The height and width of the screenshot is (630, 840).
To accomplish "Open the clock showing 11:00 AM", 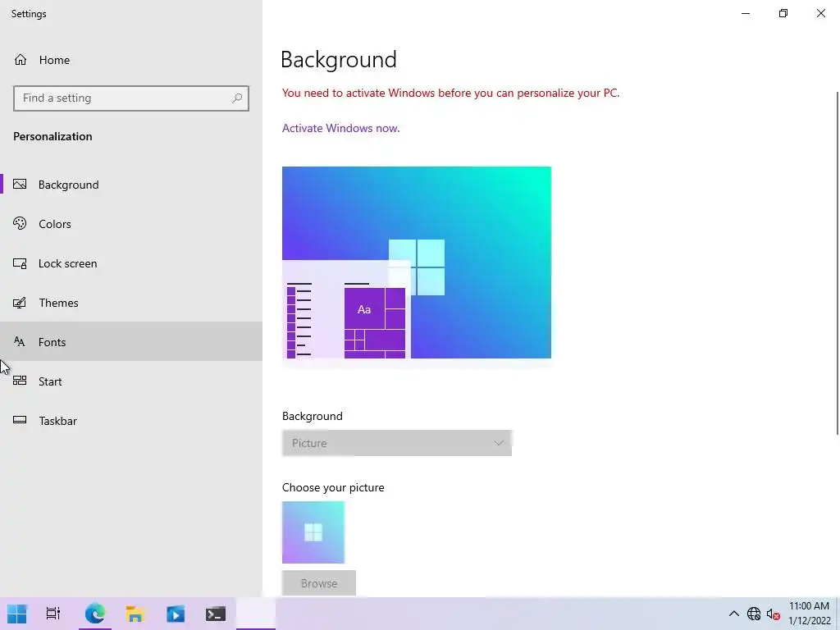I will click(x=809, y=614).
